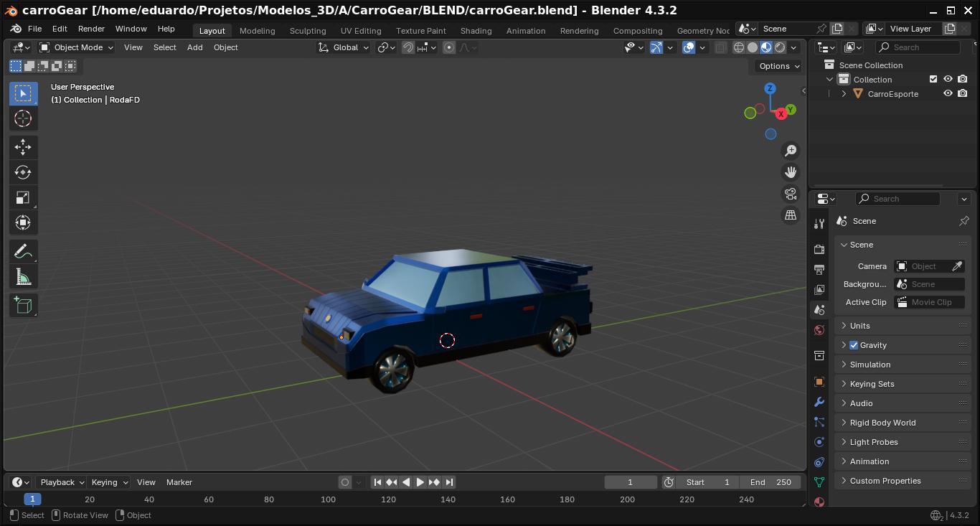Image resolution: width=980 pixels, height=526 pixels.
Task: Toggle Collection exclude-from-view-layer checkbox
Action: (933, 80)
